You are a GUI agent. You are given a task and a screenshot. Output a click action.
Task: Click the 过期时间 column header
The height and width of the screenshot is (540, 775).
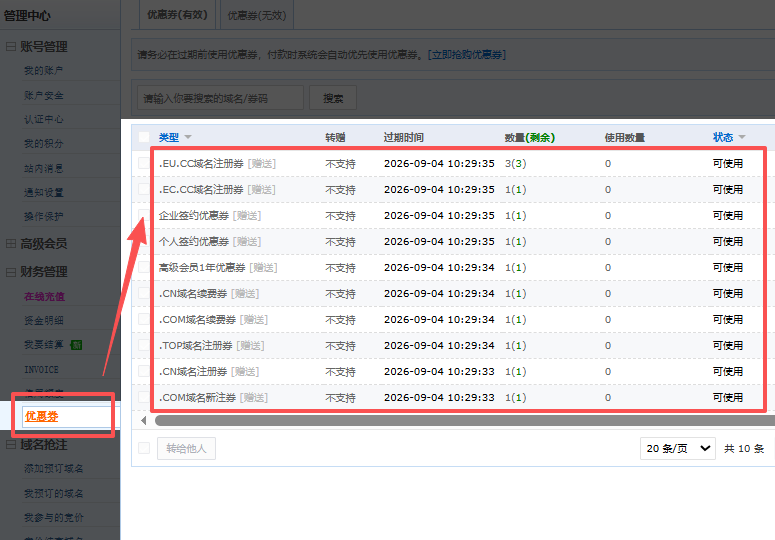coord(403,137)
